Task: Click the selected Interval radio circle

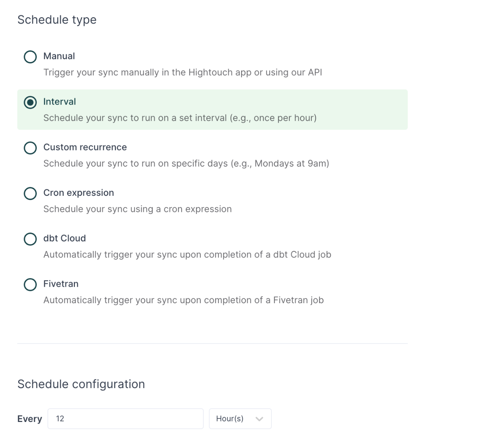Action: tap(30, 102)
